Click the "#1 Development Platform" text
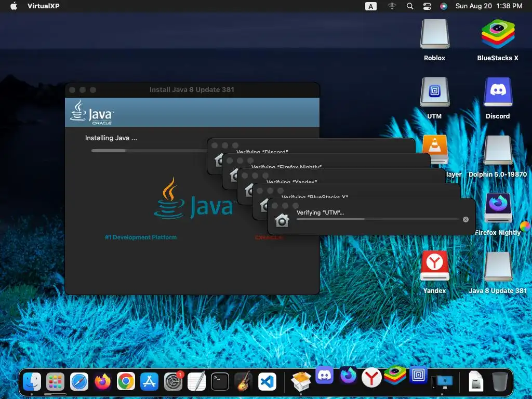Viewport: 532px width, 399px height. point(141,237)
